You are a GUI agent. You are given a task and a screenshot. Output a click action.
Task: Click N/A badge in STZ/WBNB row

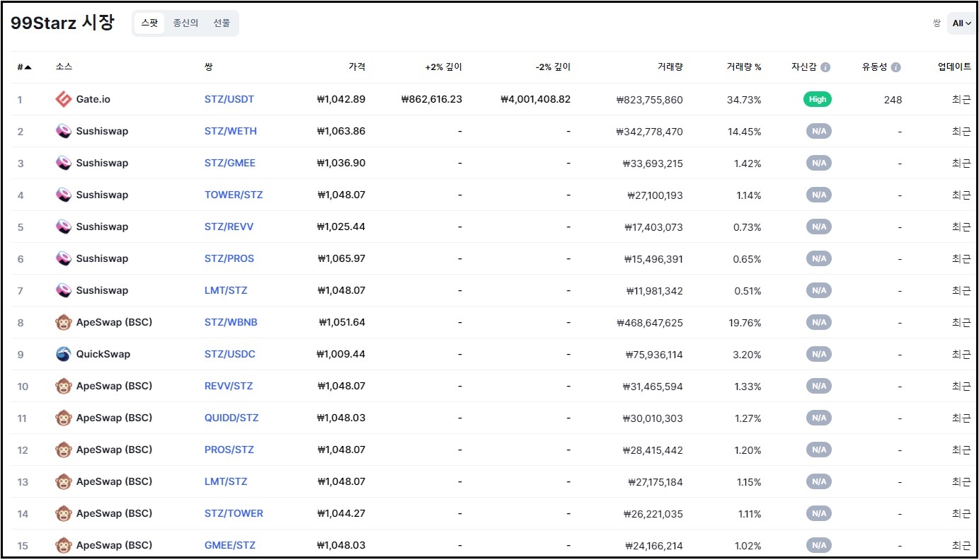tap(819, 322)
